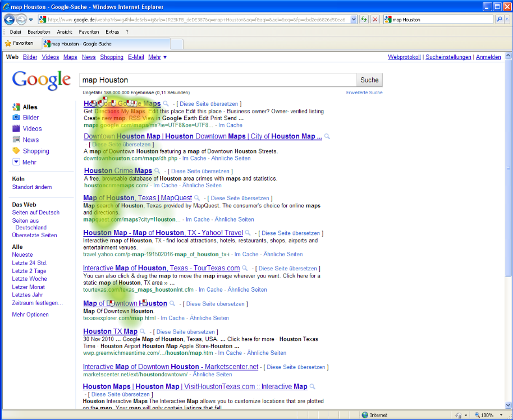
Task: Click the Suche button
Action: [369, 80]
